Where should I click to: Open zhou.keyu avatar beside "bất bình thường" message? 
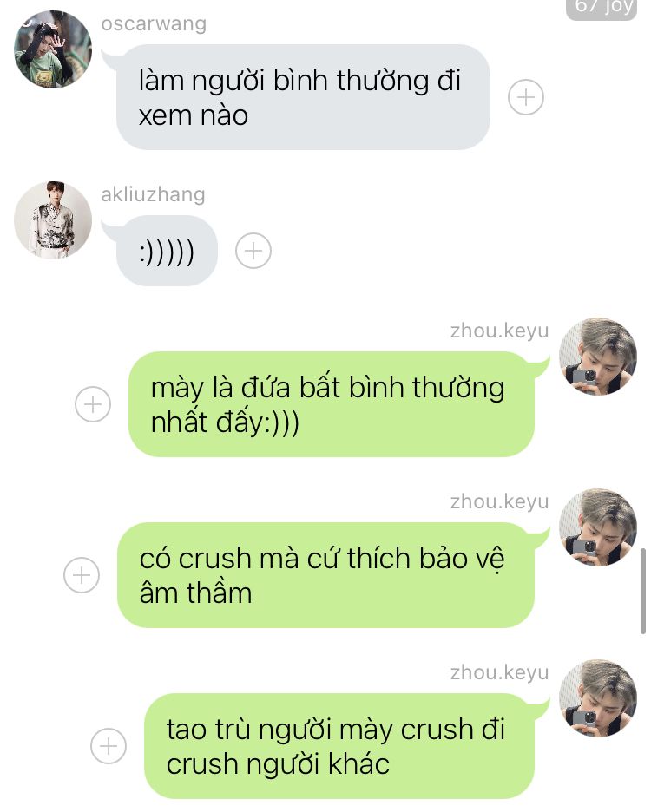click(597, 357)
